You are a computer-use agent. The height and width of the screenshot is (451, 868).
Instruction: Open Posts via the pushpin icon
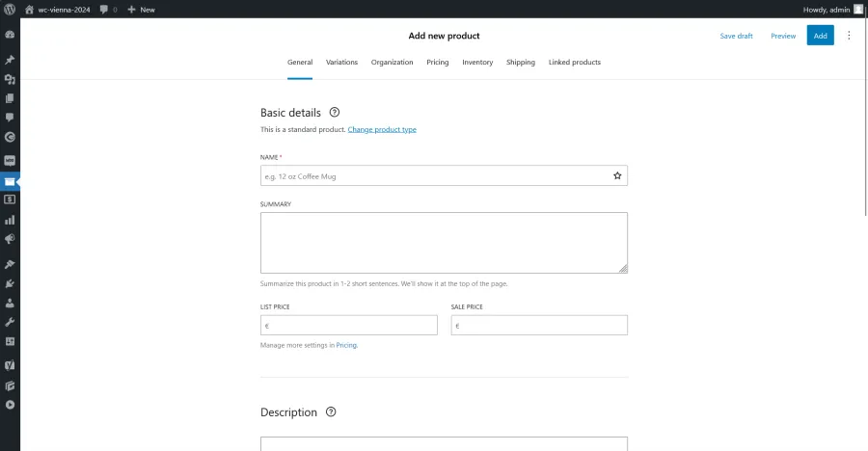point(10,59)
